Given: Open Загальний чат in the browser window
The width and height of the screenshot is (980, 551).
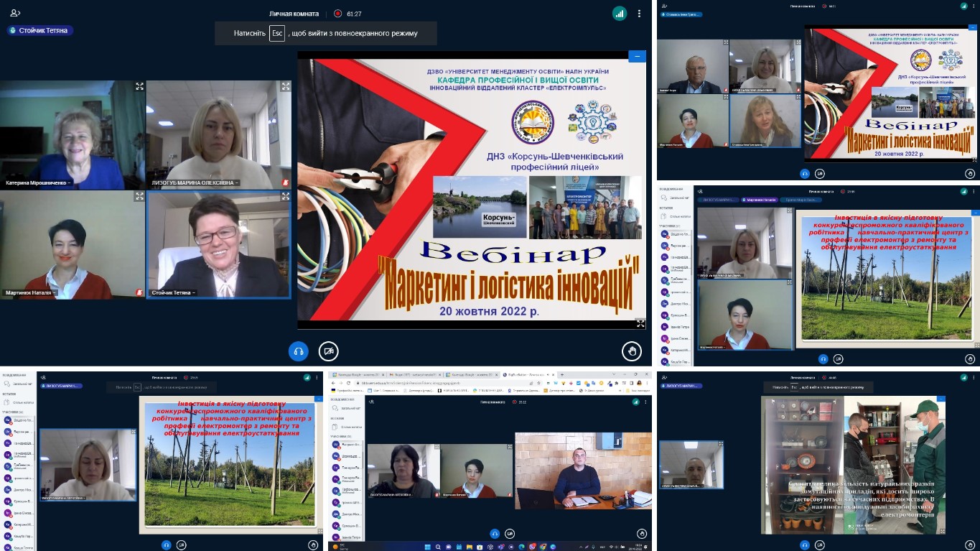Looking at the screenshot, I should 347,407.
